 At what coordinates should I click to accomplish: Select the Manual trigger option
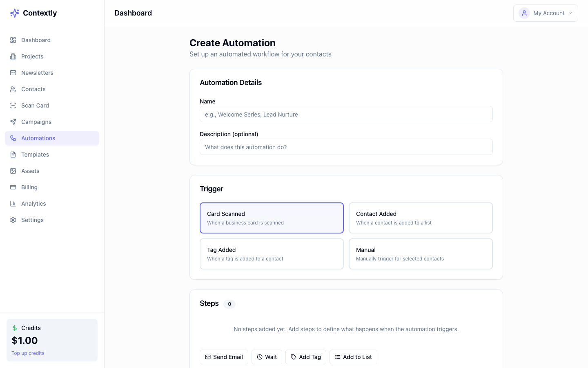coord(421,254)
